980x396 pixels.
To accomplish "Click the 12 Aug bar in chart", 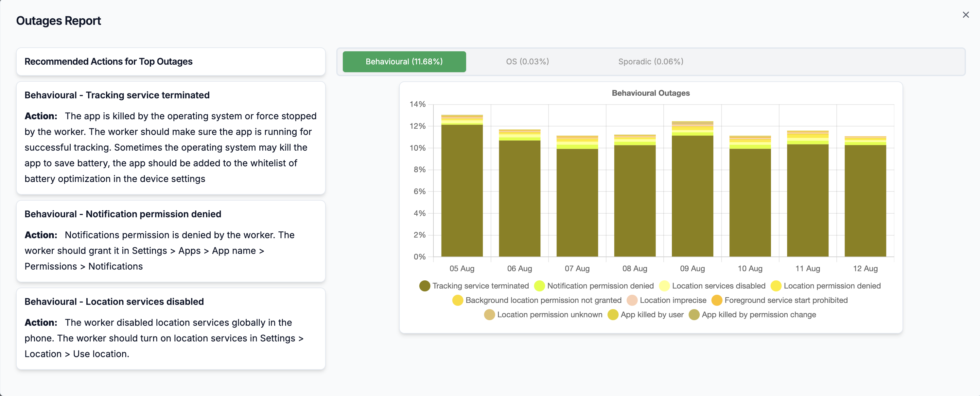I will coord(865,196).
